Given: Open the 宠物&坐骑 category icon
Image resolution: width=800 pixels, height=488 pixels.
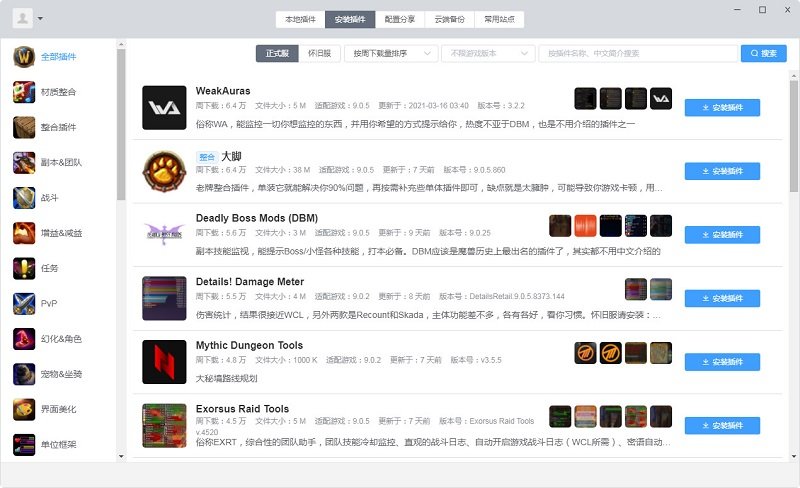Looking at the screenshot, I should pyautogui.click(x=24, y=374).
